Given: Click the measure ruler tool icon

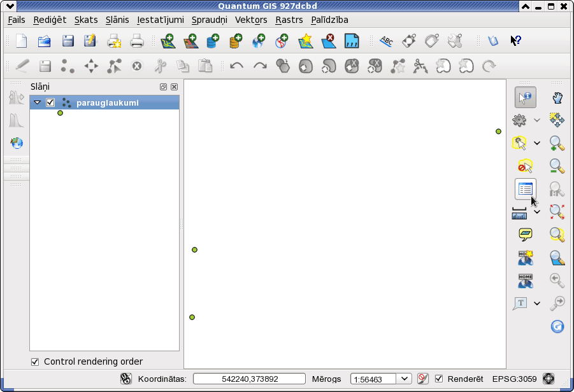Looking at the screenshot, I should tap(519, 213).
